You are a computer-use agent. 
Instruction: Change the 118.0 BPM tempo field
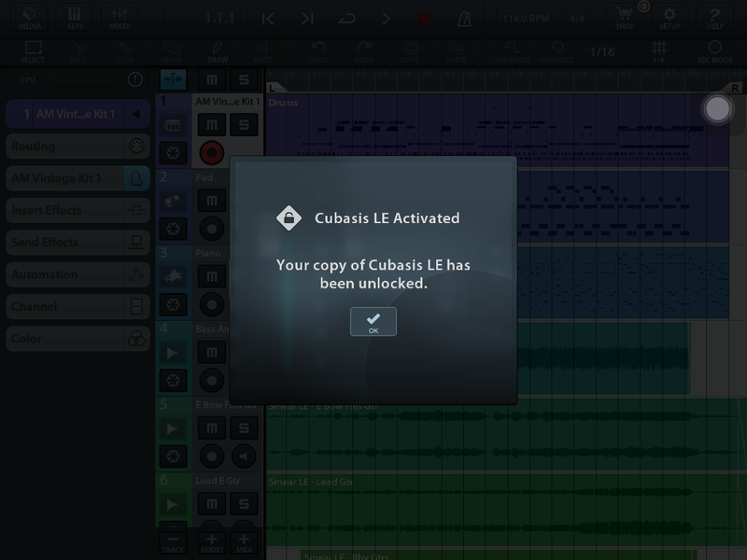(x=527, y=19)
